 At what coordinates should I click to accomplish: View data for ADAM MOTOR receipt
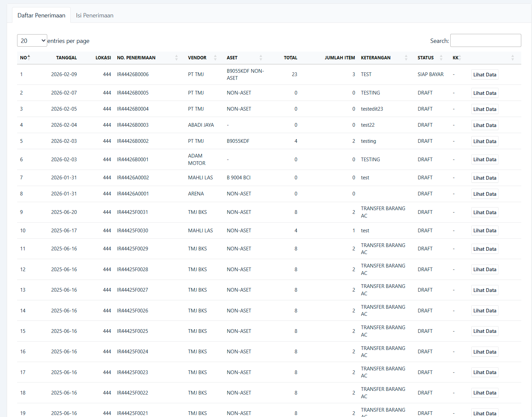[x=484, y=160]
